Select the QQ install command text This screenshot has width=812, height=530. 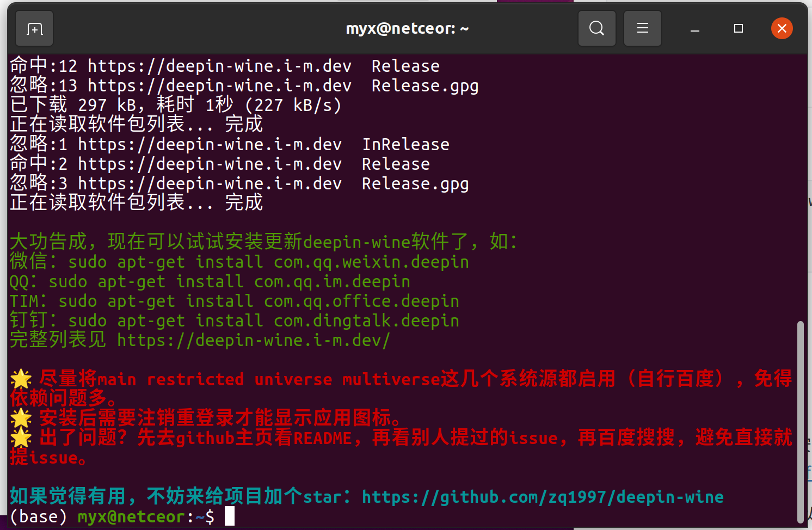tap(229, 281)
